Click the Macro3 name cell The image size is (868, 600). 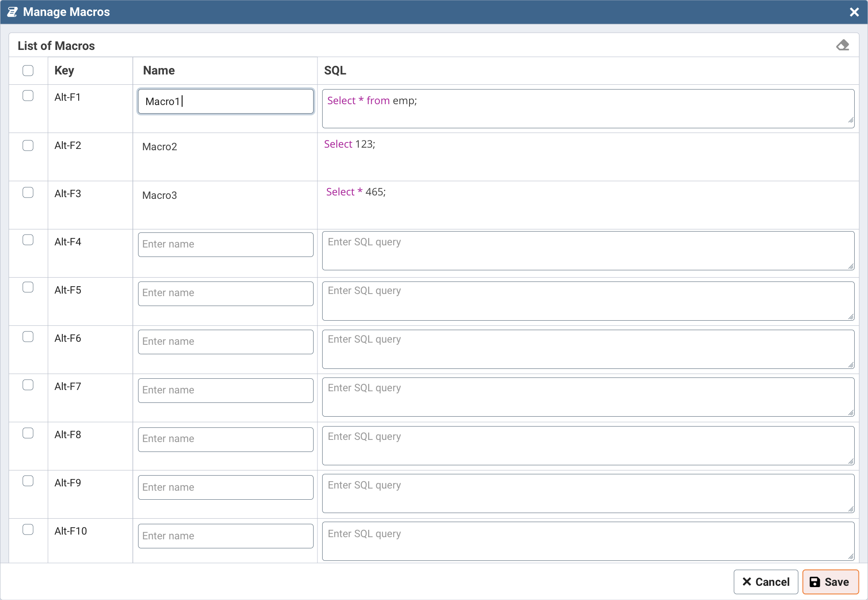[x=160, y=195]
